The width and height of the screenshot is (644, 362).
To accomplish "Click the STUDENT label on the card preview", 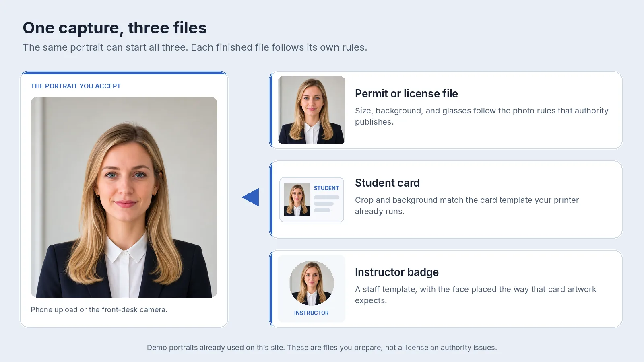I will (x=326, y=188).
